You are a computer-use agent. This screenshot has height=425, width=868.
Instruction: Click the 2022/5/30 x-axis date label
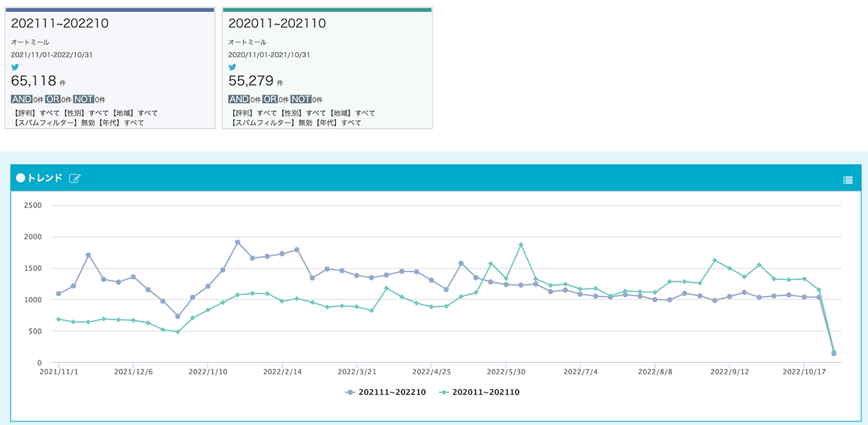(506, 372)
